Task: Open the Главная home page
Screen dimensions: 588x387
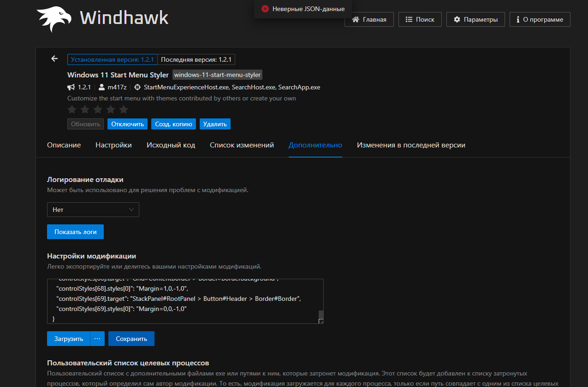Action: coord(369,19)
